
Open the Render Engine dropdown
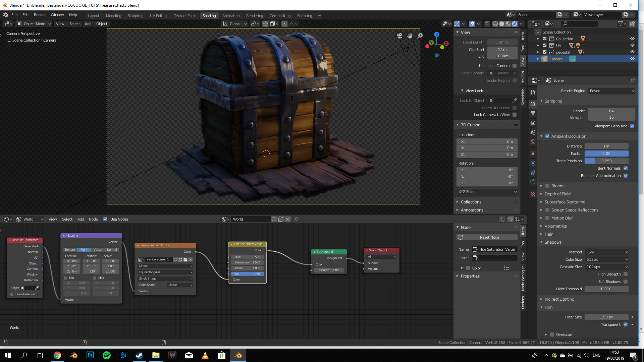coord(611,91)
